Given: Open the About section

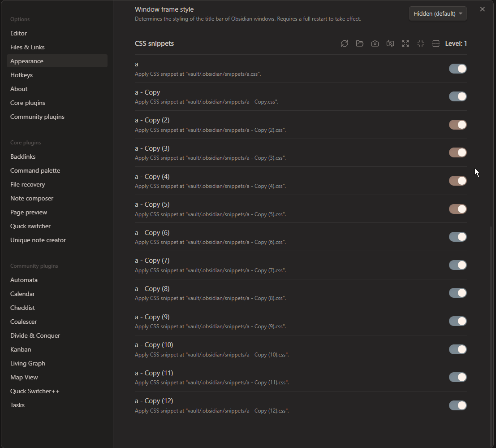Looking at the screenshot, I should [x=57, y=89].
